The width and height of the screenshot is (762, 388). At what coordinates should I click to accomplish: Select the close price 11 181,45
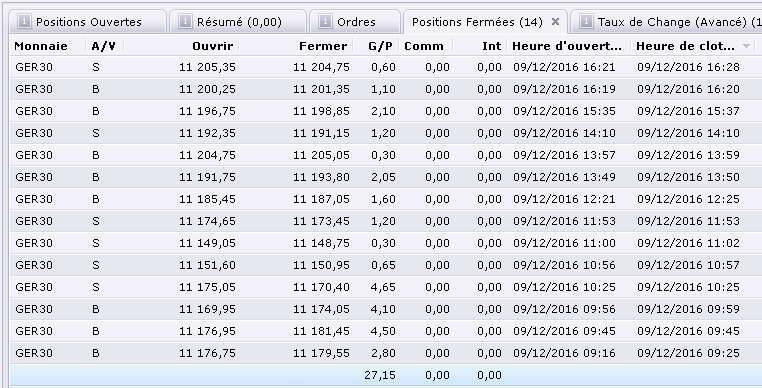(x=321, y=331)
